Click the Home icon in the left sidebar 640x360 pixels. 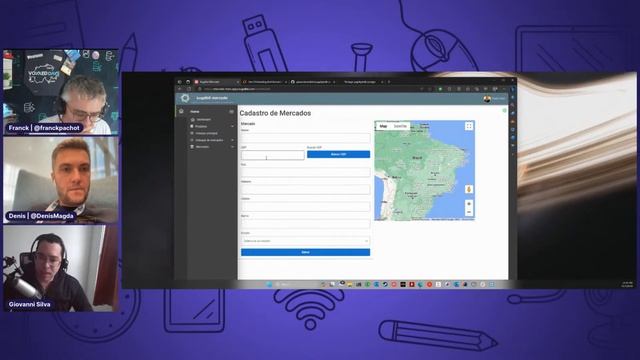pyautogui.click(x=181, y=111)
